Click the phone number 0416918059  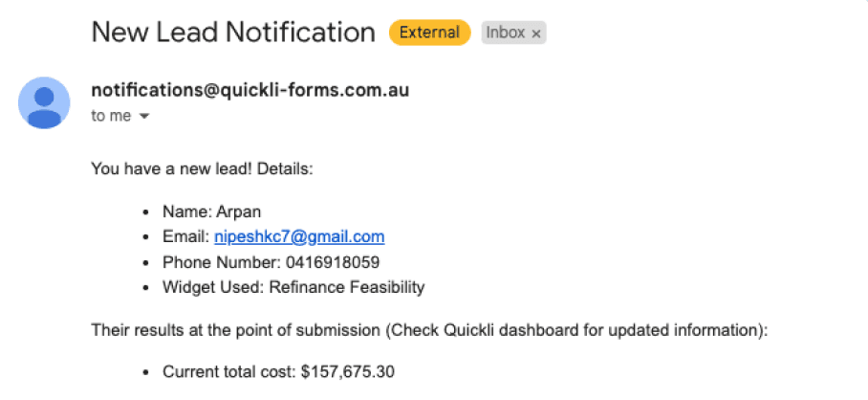pyautogui.click(x=333, y=262)
